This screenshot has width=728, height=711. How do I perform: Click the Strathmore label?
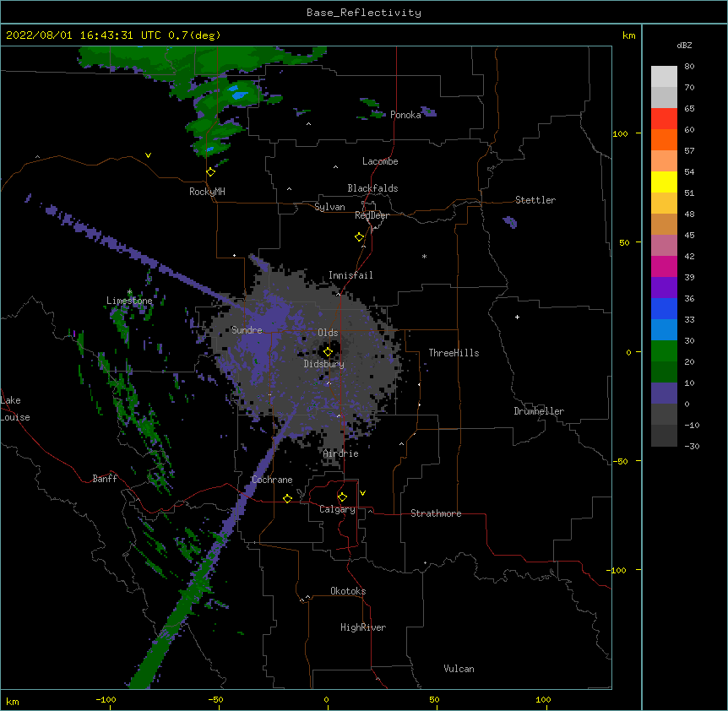(436, 513)
